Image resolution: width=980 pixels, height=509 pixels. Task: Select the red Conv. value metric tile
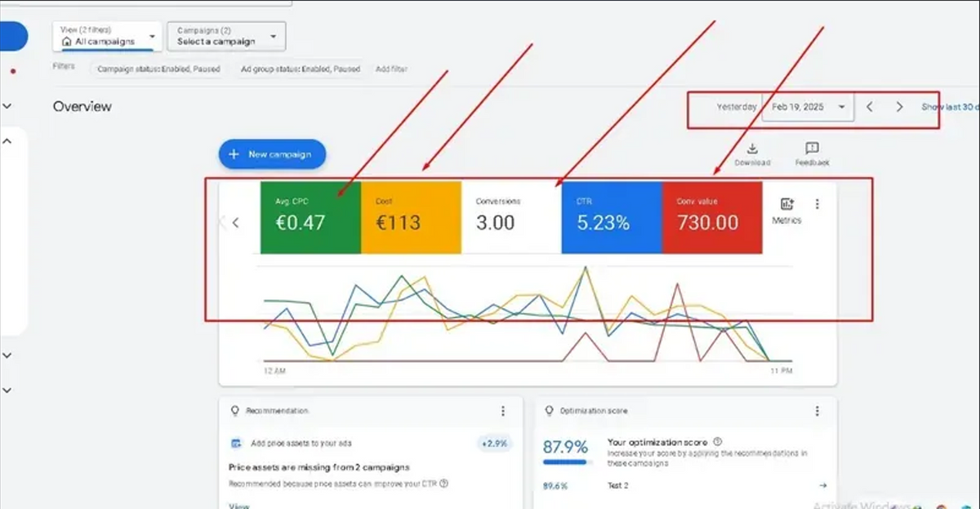click(712, 217)
